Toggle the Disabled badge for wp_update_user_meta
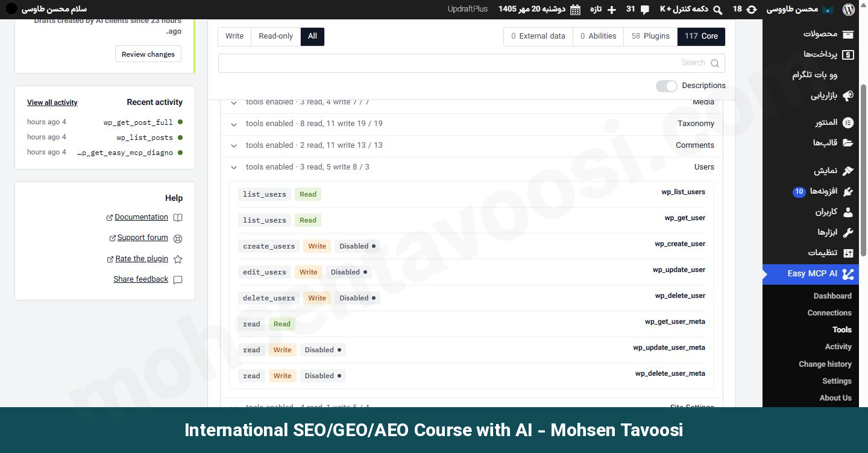 click(x=323, y=350)
